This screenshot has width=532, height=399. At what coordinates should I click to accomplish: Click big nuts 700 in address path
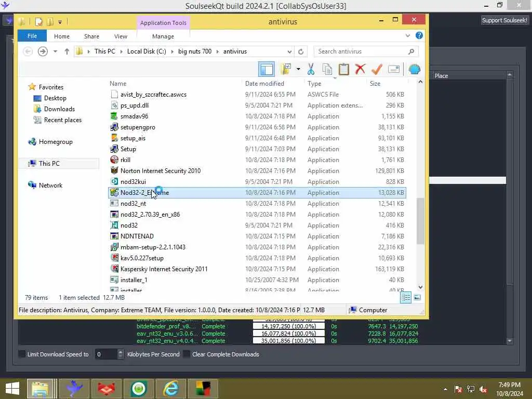195,51
